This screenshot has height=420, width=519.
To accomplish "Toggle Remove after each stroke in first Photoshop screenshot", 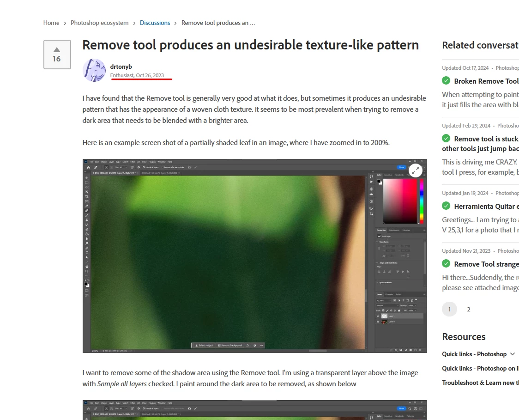I will (163, 167).
